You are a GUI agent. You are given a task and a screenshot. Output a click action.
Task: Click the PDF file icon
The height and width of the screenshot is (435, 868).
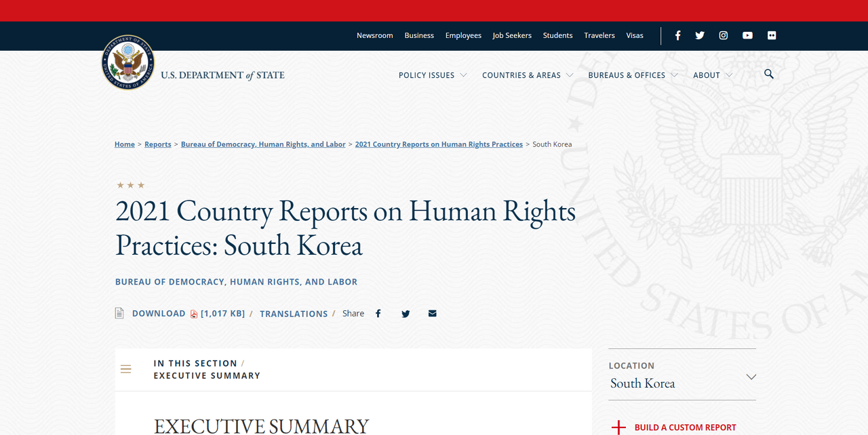point(194,314)
